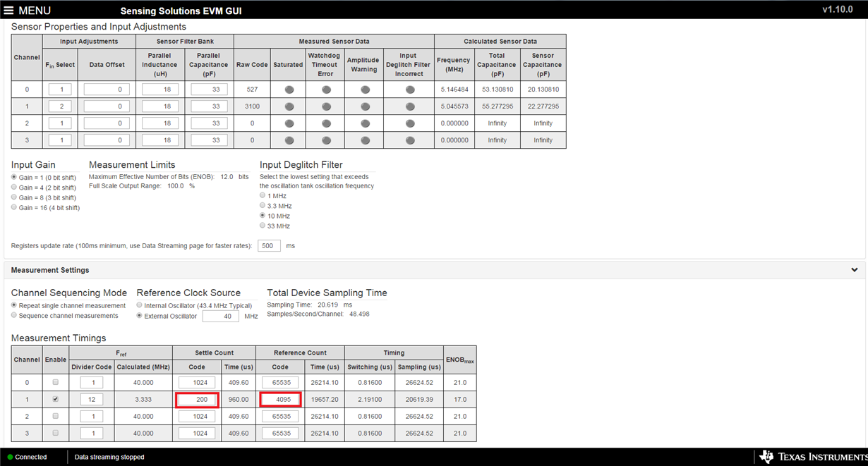868x466 pixels.
Task: Click channel 1 Divider Code field
Action: tap(92, 399)
